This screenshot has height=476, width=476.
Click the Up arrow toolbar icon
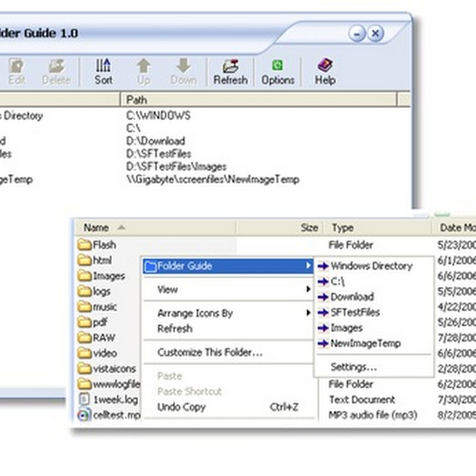[x=143, y=71]
